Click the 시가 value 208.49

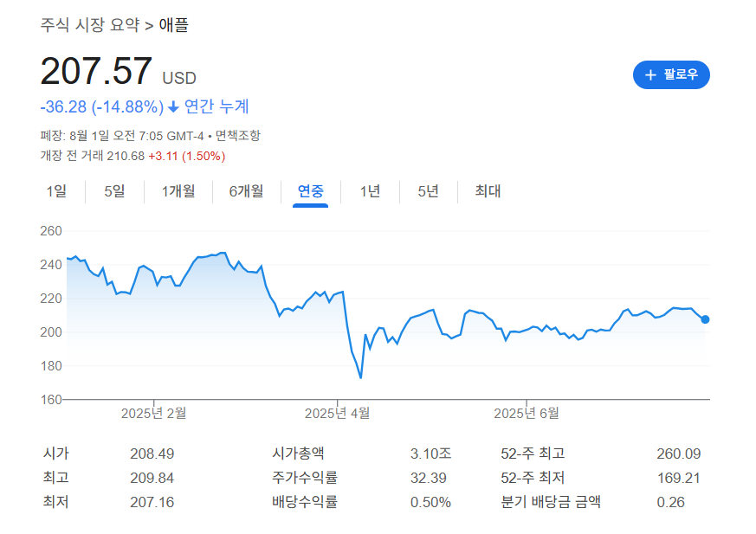[152, 454]
